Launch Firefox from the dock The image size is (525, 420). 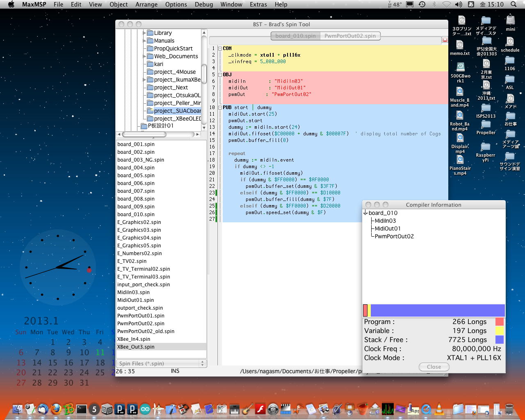pyautogui.click(x=56, y=409)
